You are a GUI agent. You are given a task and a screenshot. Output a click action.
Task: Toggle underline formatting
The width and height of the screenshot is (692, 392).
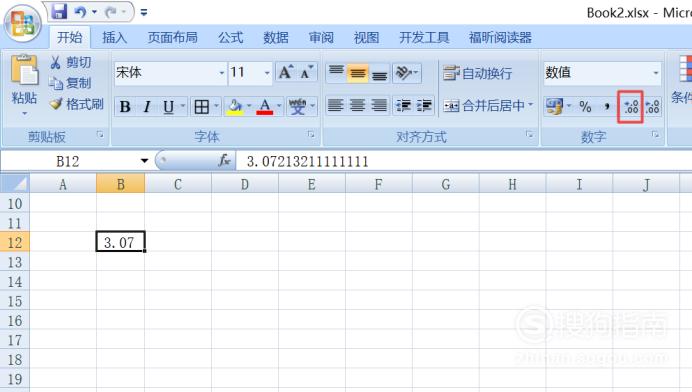pyautogui.click(x=168, y=106)
